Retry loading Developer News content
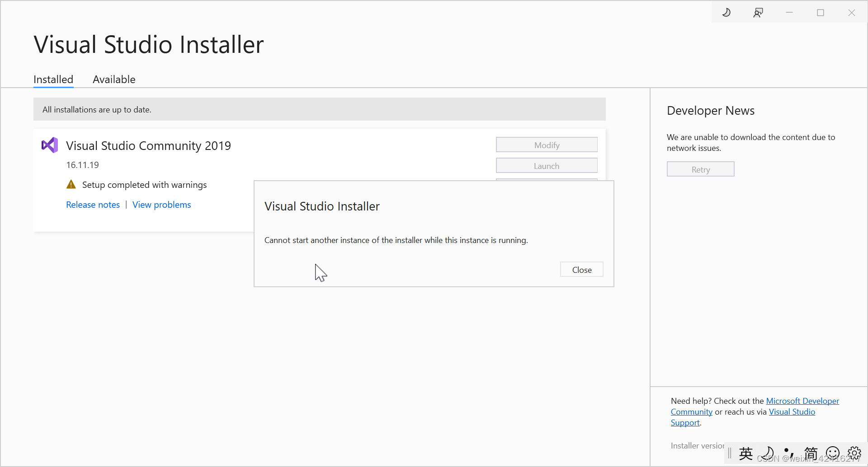The width and height of the screenshot is (868, 467). 700,169
